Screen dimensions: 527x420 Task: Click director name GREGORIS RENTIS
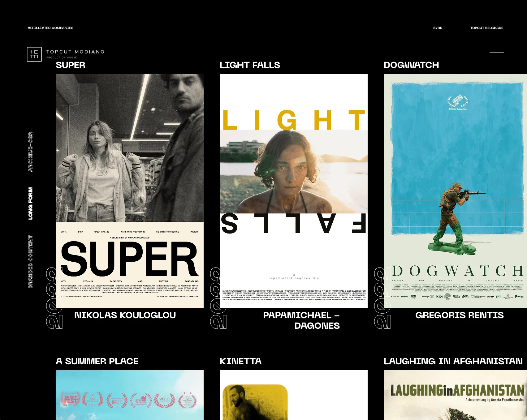460,315
